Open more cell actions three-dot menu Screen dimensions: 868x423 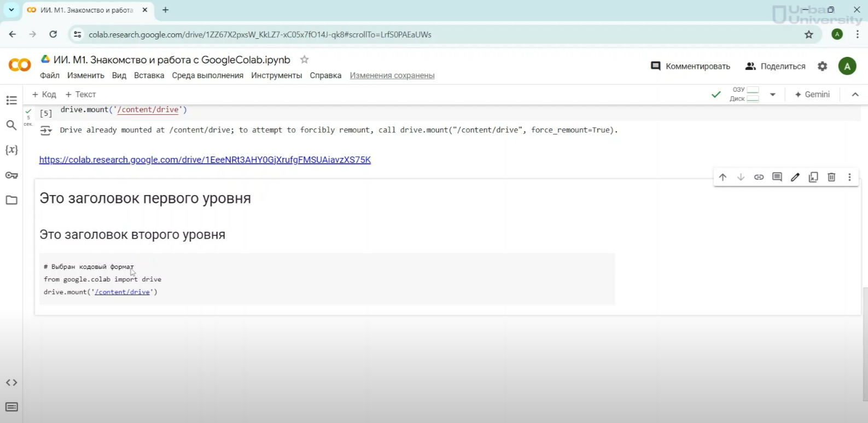849,177
